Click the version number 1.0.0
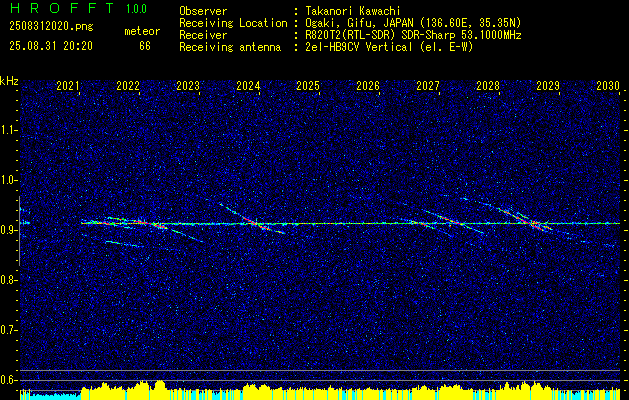Image resolution: width=629 pixels, height=400 pixels. (136, 9)
